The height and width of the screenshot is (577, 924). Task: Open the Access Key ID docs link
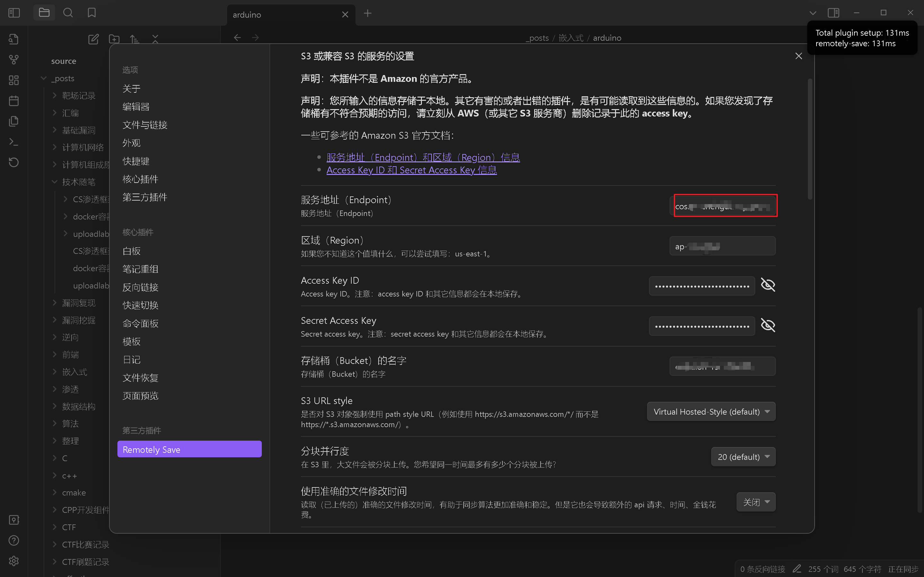click(411, 170)
